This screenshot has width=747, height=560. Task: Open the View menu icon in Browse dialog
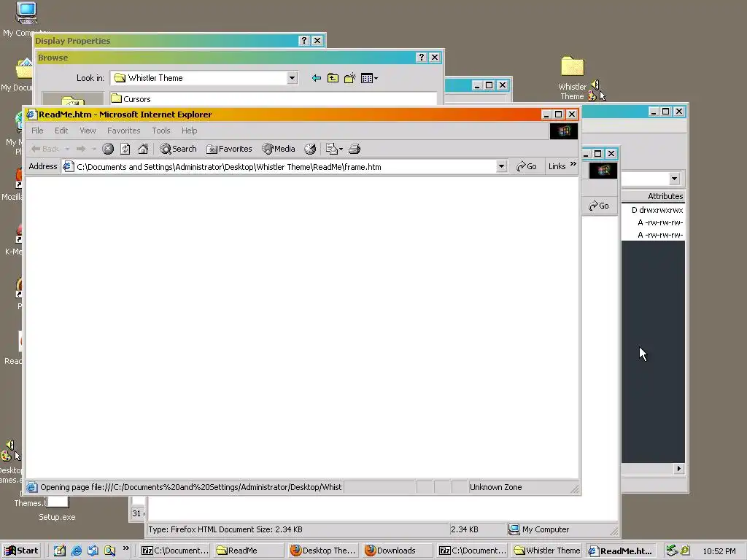click(369, 78)
